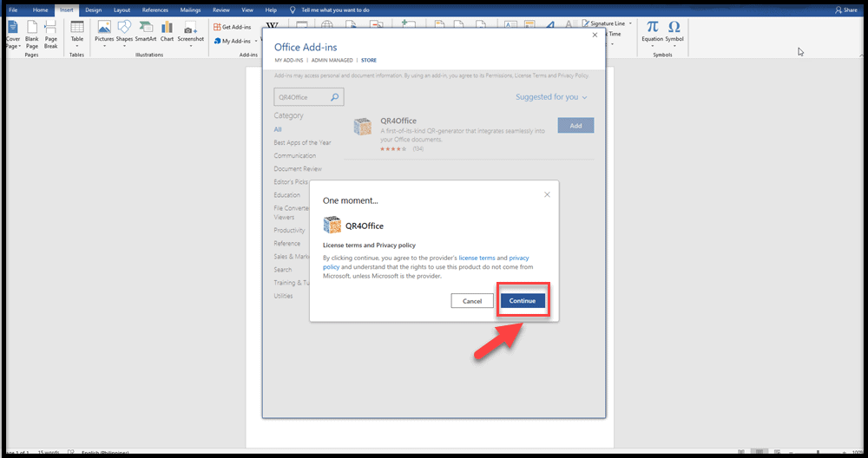Screen dimensions: 868x458
Task: Switch to the Design tab
Action: coord(93,10)
